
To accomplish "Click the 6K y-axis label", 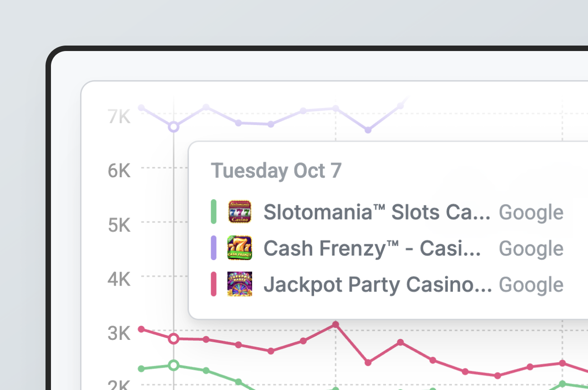I will pos(119,171).
